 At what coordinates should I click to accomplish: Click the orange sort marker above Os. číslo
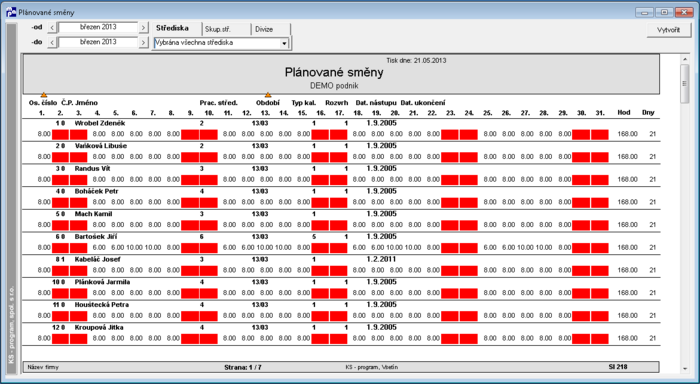click(x=44, y=95)
